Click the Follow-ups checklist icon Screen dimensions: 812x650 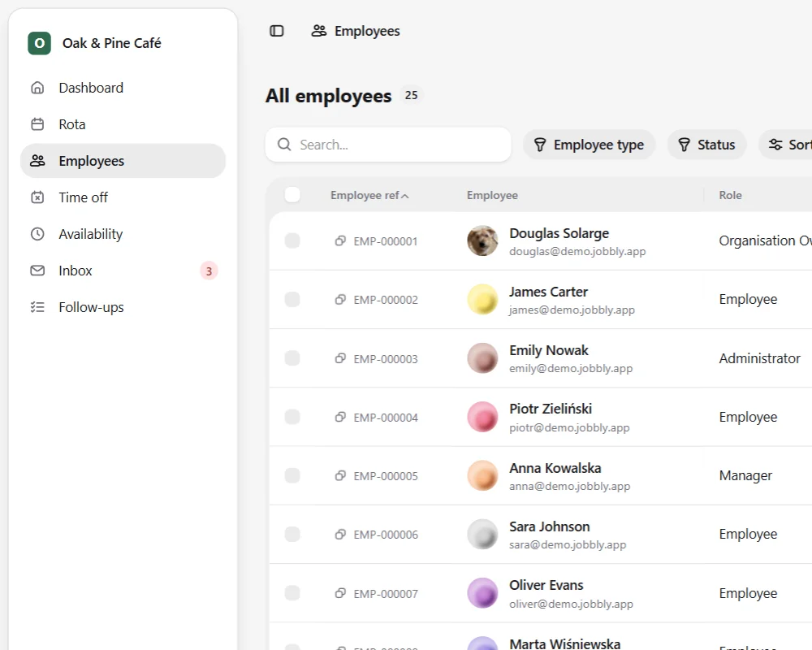point(37,307)
